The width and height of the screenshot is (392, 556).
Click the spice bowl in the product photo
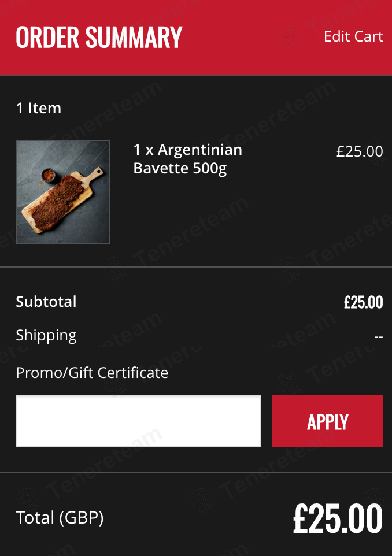(48, 175)
